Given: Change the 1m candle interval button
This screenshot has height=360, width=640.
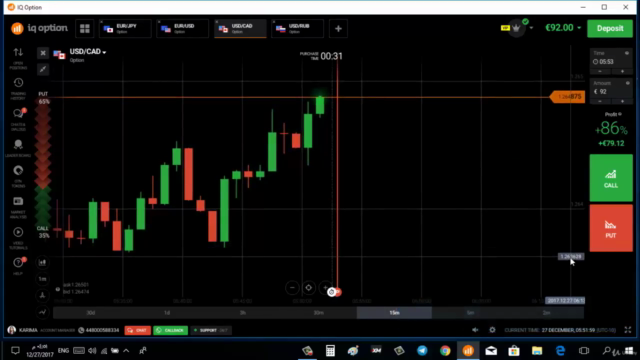Looking at the screenshot, I should pyautogui.click(x=42, y=279).
